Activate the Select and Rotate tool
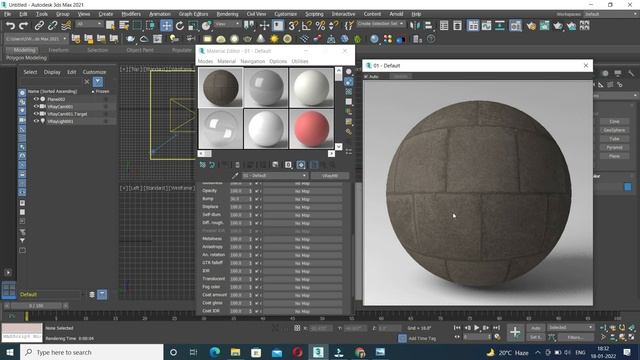This screenshot has height=360, width=640. [x=180, y=26]
